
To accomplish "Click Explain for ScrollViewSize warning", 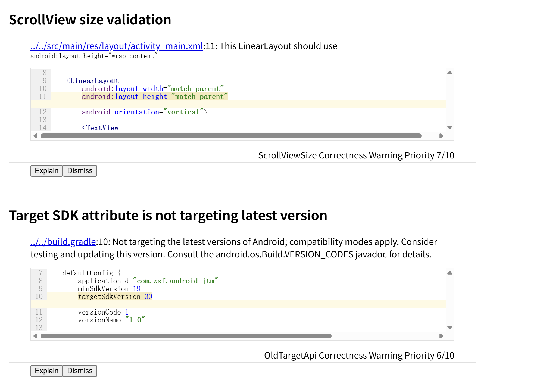I will (x=46, y=171).
